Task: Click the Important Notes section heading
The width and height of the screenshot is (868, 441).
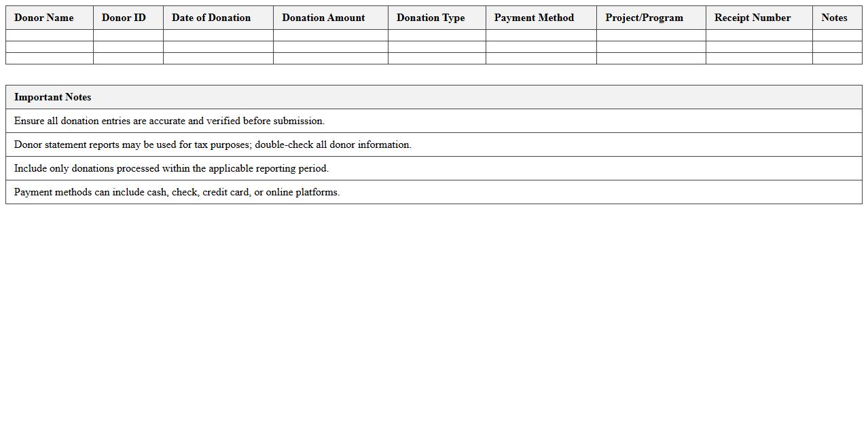Action: click(x=53, y=97)
